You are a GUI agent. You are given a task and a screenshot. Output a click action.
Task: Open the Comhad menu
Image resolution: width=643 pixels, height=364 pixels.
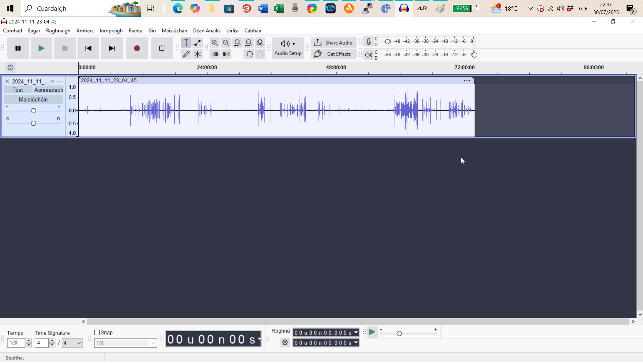12,31
